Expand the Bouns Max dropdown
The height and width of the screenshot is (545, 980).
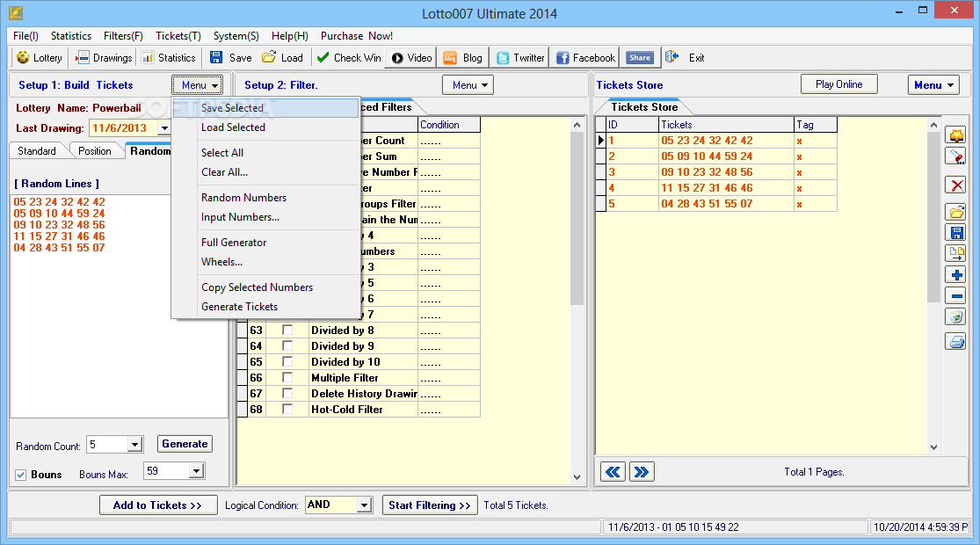196,471
